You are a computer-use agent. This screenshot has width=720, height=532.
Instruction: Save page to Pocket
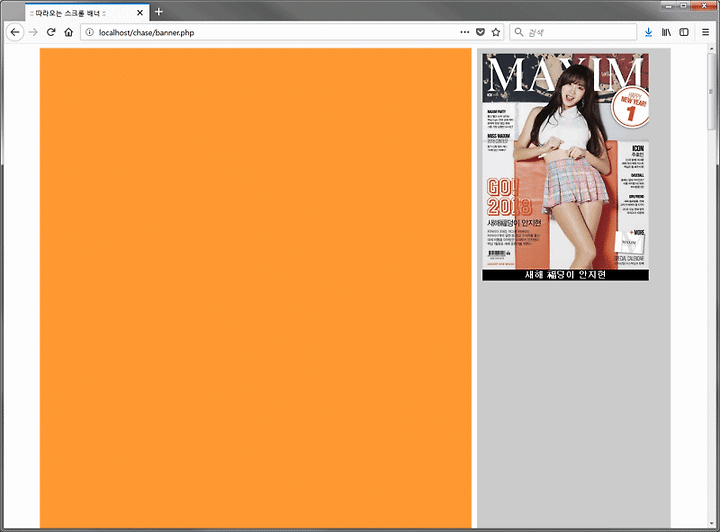point(480,32)
